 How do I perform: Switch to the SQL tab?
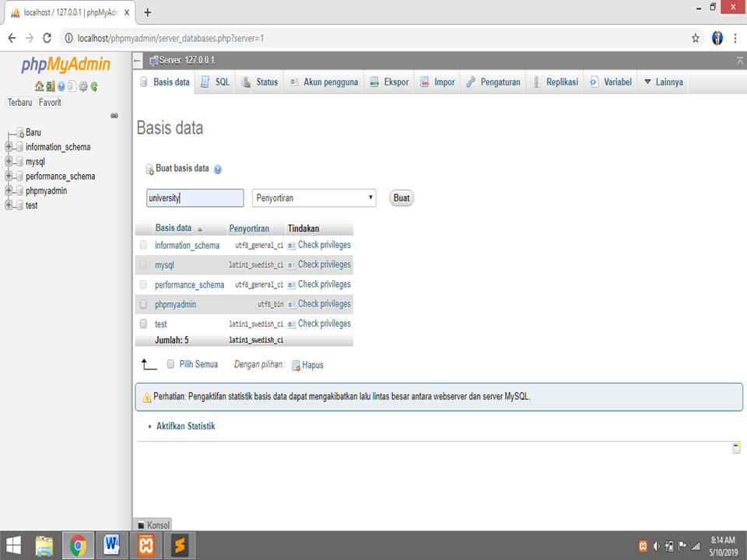(214, 81)
